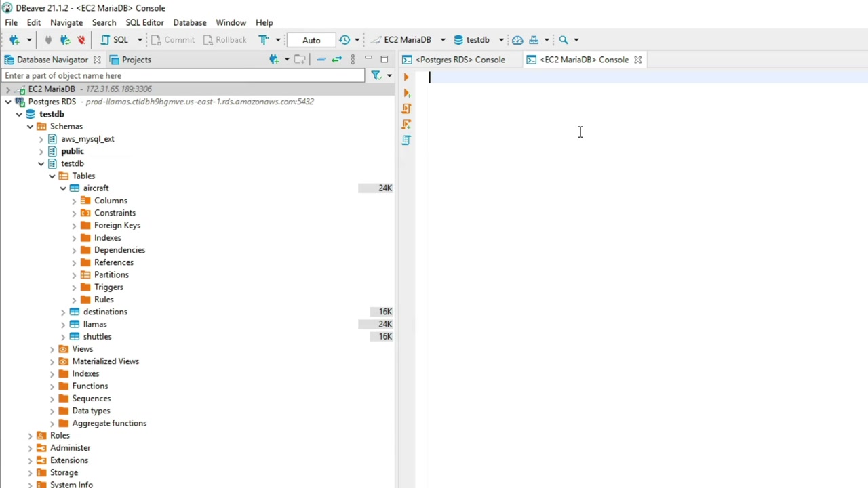Image resolution: width=868 pixels, height=488 pixels.
Task: Open the SQL button dropdown arrow
Action: (140, 40)
